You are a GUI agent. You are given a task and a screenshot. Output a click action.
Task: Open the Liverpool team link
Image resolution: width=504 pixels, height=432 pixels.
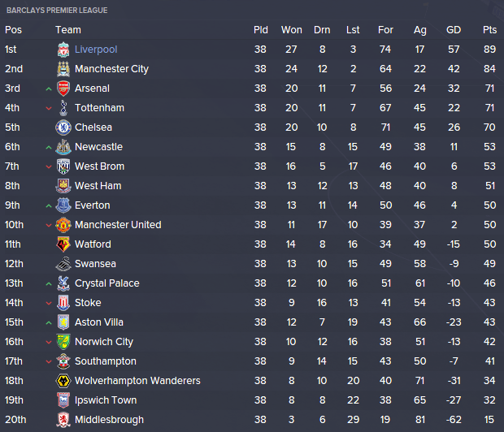pos(96,50)
